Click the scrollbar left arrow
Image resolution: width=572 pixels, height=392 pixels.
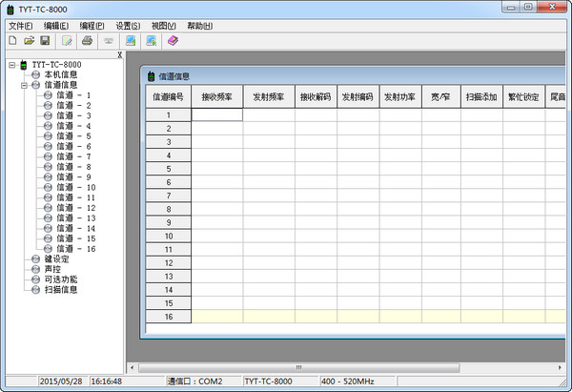point(133,367)
